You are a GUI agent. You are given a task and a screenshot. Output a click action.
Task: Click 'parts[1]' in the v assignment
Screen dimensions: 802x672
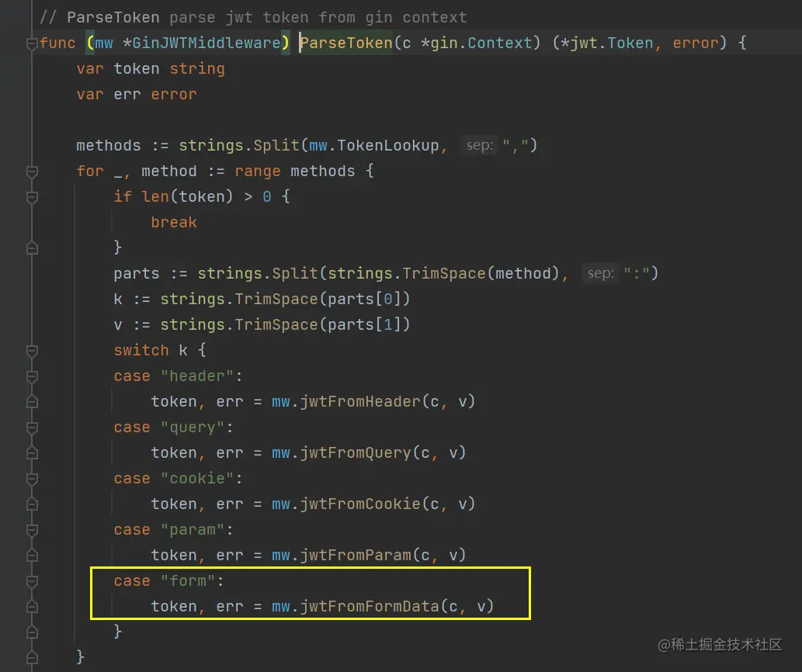365,324
